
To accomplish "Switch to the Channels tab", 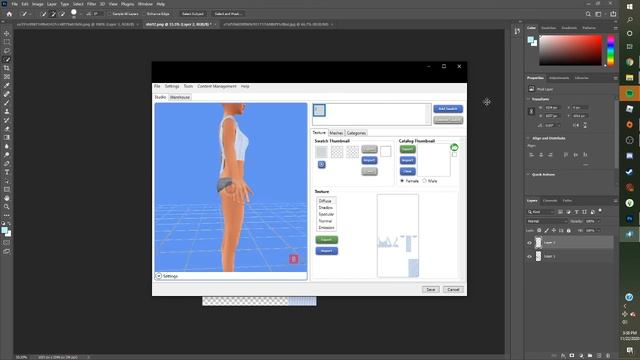I will 549,201.
